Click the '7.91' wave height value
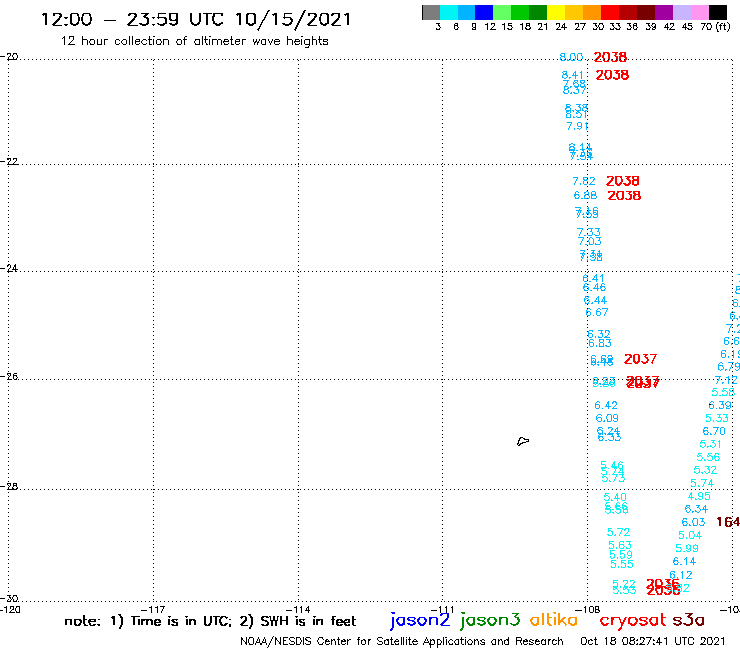 (577, 126)
